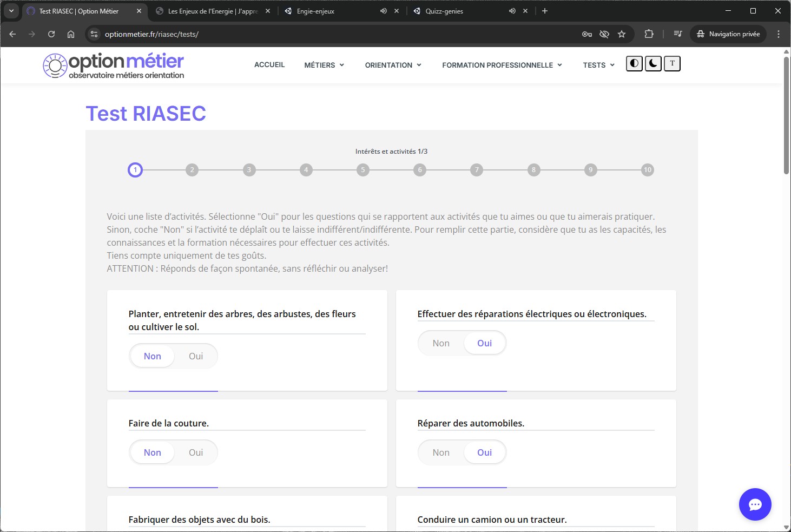Select Non for electrical repairs question
Image resolution: width=791 pixels, height=532 pixels.
click(441, 343)
